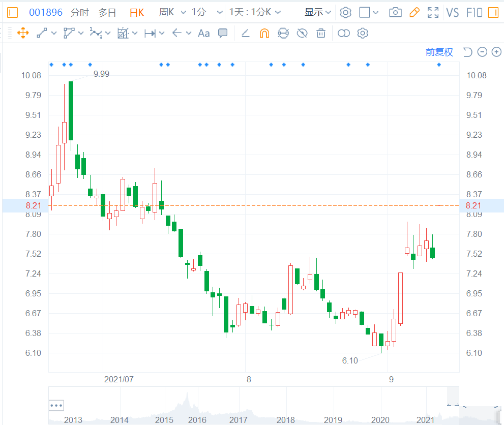Zoom out chart with minus icon

(x=482, y=52)
